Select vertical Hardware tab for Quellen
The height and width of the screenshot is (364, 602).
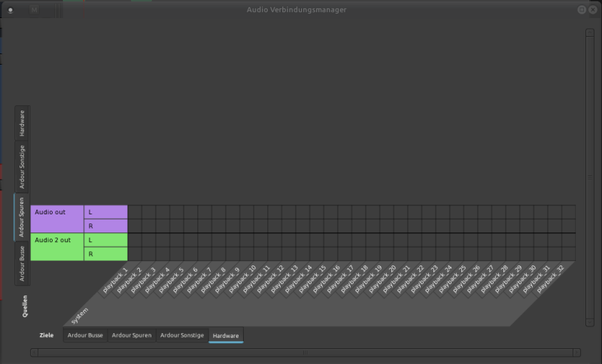click(23, 123)
